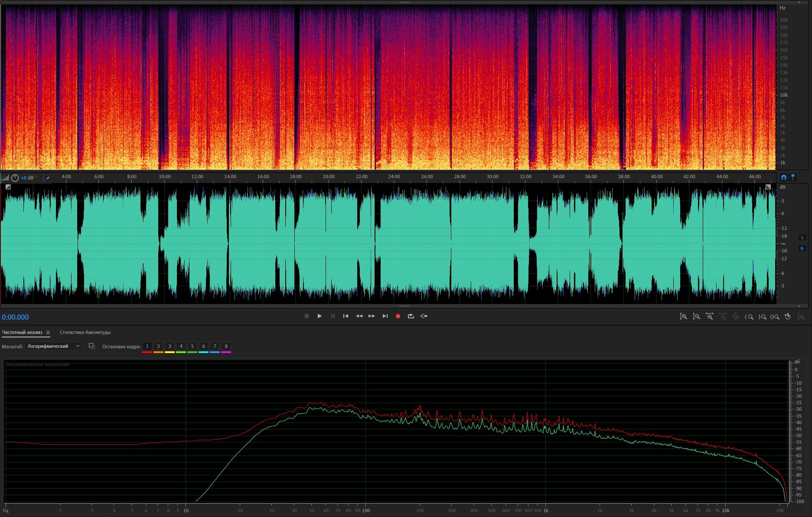Viewport: 812px width, 517px height.
Task: Toggle loop playback icon
Action: pos(411,316)
